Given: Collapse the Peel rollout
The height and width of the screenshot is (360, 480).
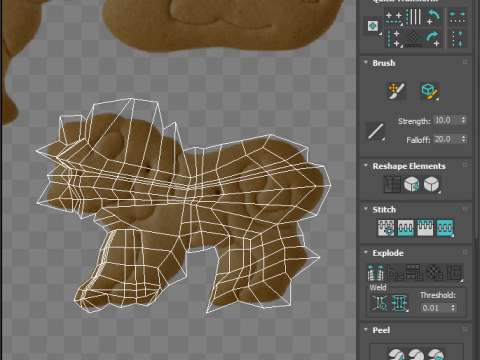Looking at the screenshot, I should [366, 330].
